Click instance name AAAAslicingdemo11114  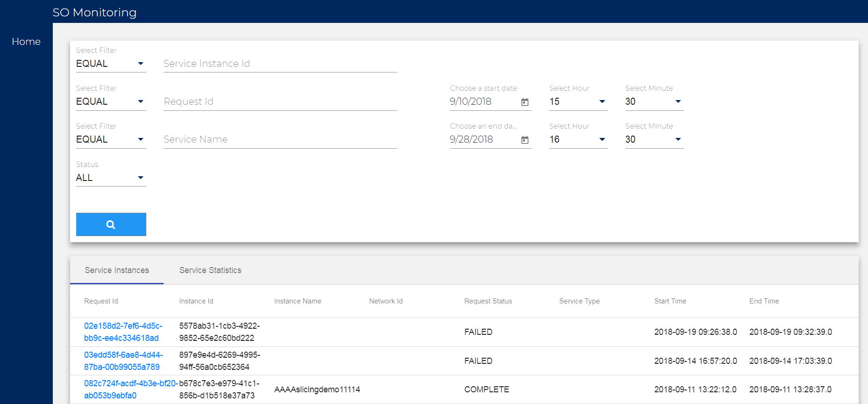317,390
